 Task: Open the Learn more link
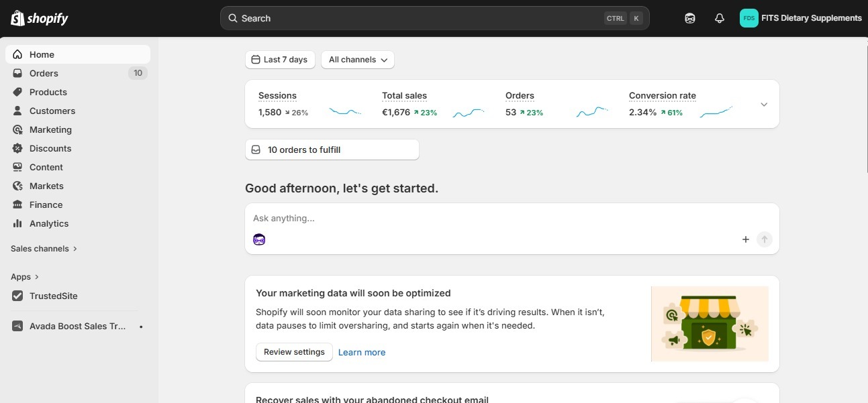[362, 352]
